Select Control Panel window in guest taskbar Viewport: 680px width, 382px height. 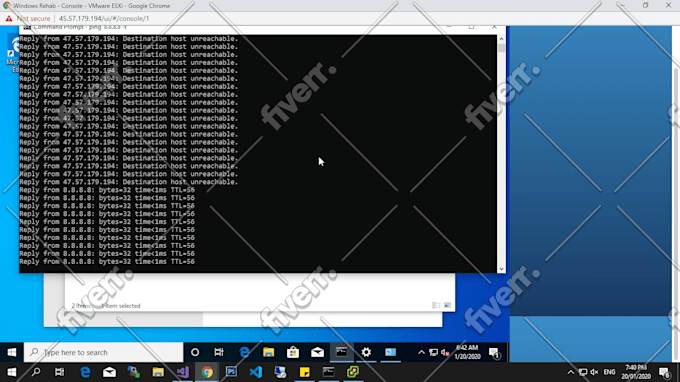[x=390, y=352]
